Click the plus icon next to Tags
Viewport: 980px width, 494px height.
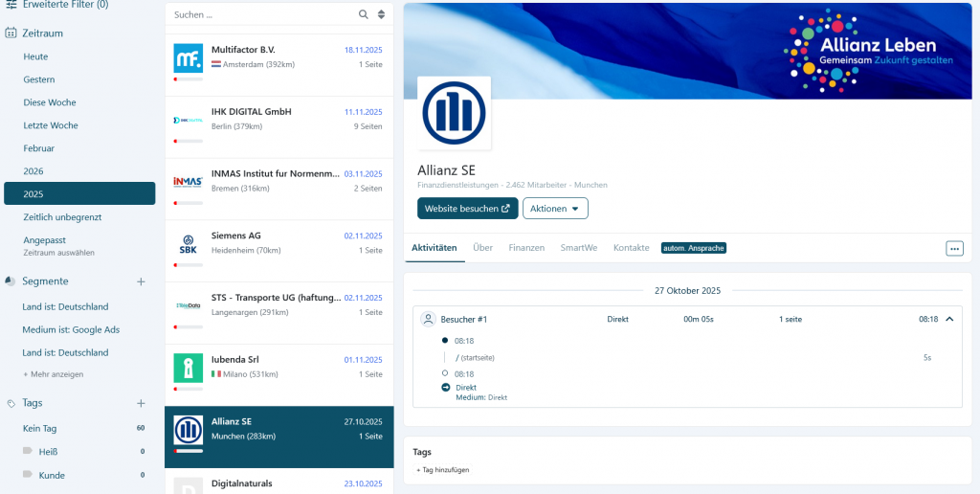tap(141, 403)
